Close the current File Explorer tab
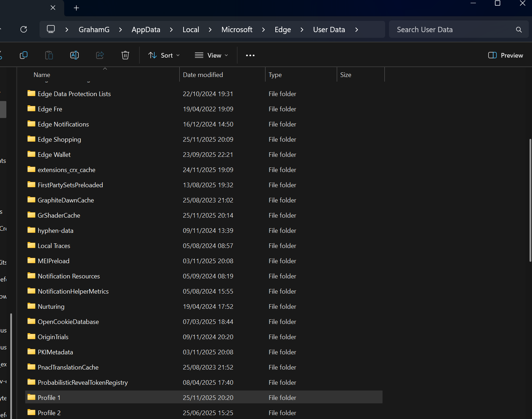Screen dimensions: 532x419 coord(53,8)
